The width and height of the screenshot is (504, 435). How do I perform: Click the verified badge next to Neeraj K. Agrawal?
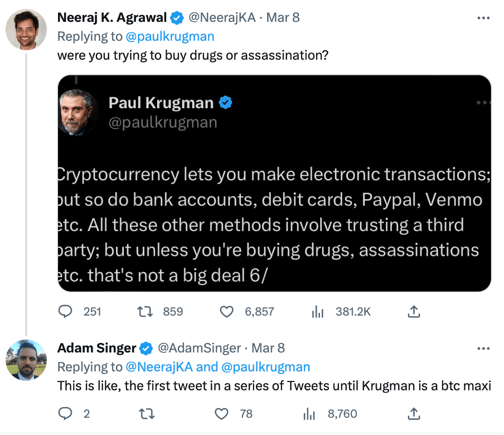click(177, 17)
